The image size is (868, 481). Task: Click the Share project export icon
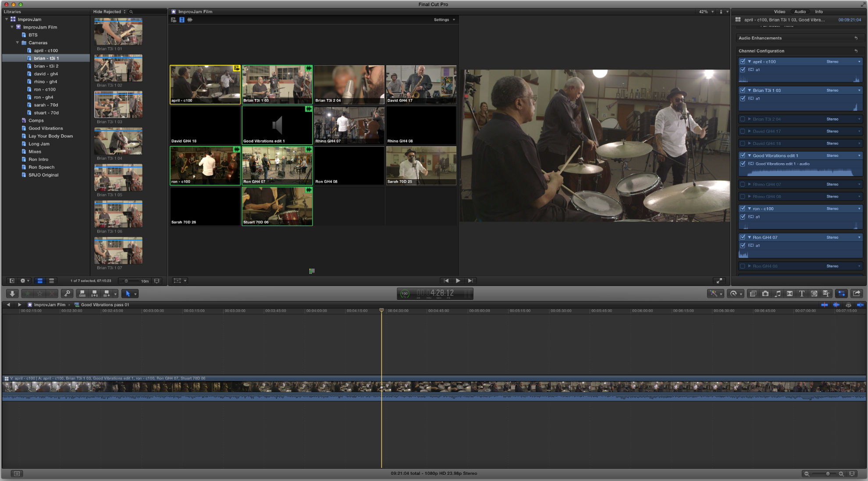tap(856, 294)
